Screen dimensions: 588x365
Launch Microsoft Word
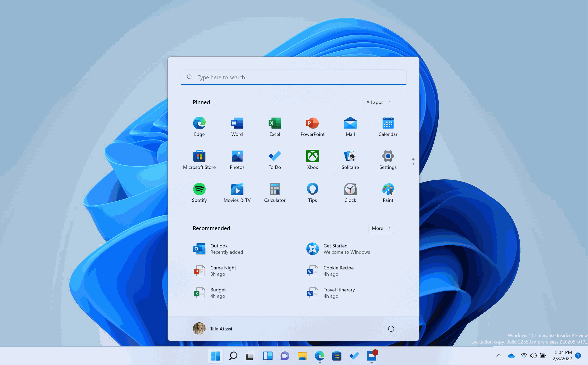(x=237, y=125)
